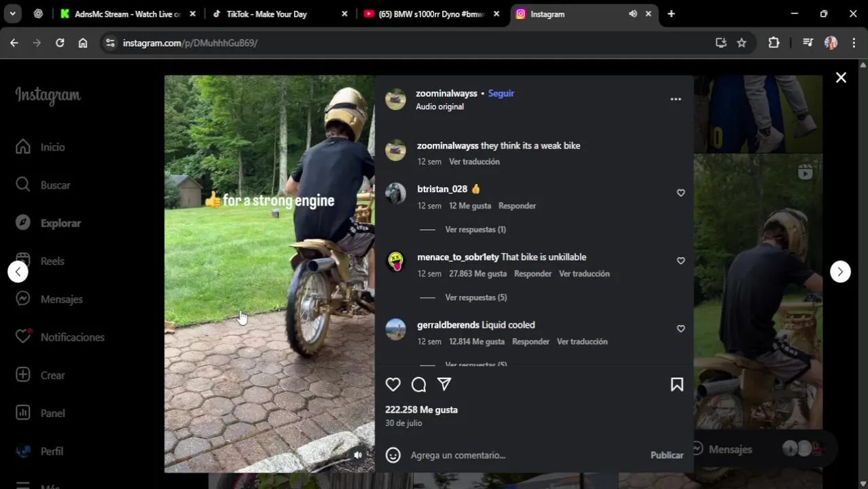Click the Instagram logo
The width and height of the screenshot is (868, 489).
coord(48,95)
